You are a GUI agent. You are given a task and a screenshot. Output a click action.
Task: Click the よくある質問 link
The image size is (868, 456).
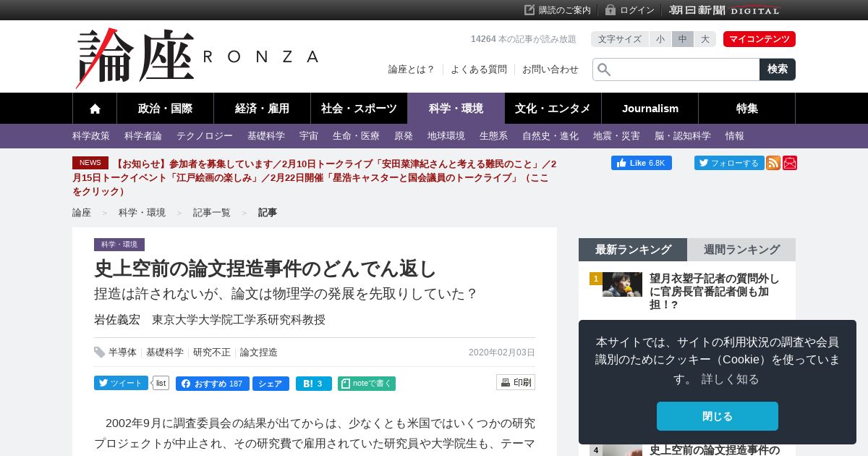coord(479,69)
